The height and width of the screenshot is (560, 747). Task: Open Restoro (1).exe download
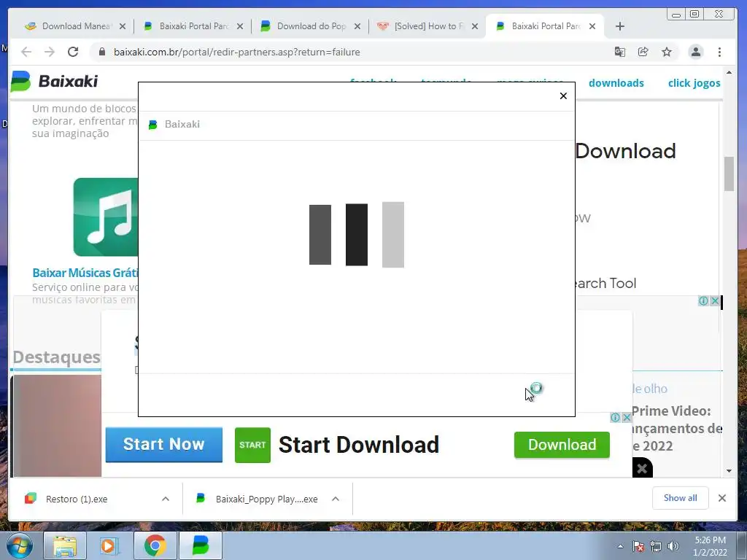click(x=76, y=499)
